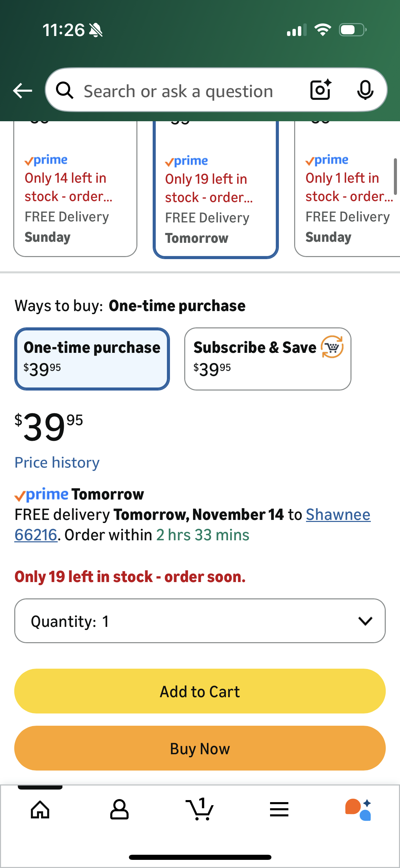Tap the microphone voice search icon

point(365,90)
